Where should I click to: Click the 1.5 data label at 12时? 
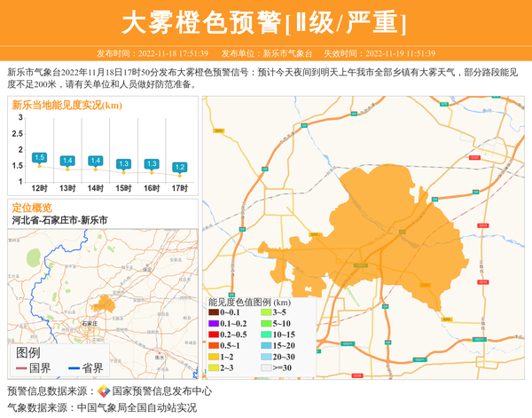(39, 157)
